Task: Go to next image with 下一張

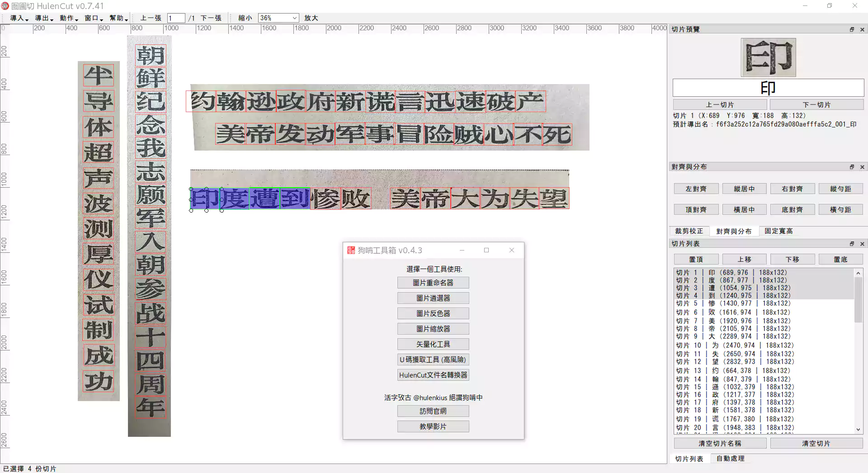Action: click(x=211, y=18)
